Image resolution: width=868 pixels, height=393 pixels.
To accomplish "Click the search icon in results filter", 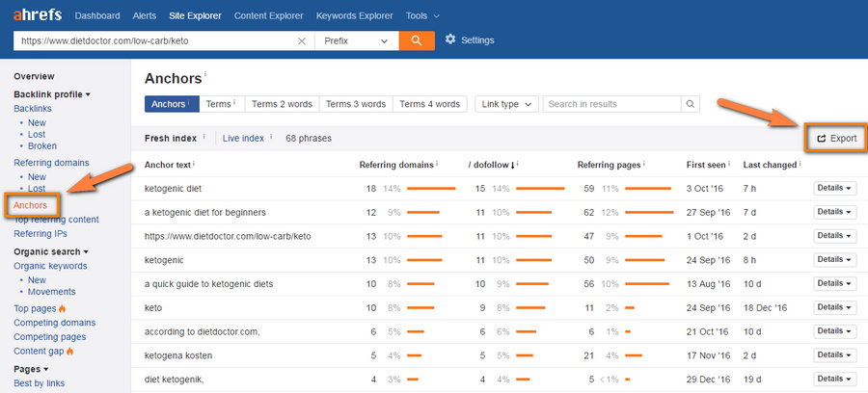I will tap(690, 104).
